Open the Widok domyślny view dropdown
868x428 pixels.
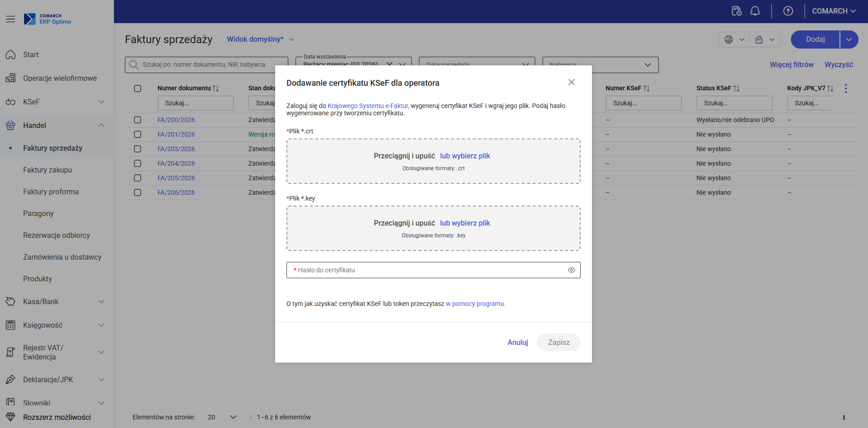(x=260, y=39)
